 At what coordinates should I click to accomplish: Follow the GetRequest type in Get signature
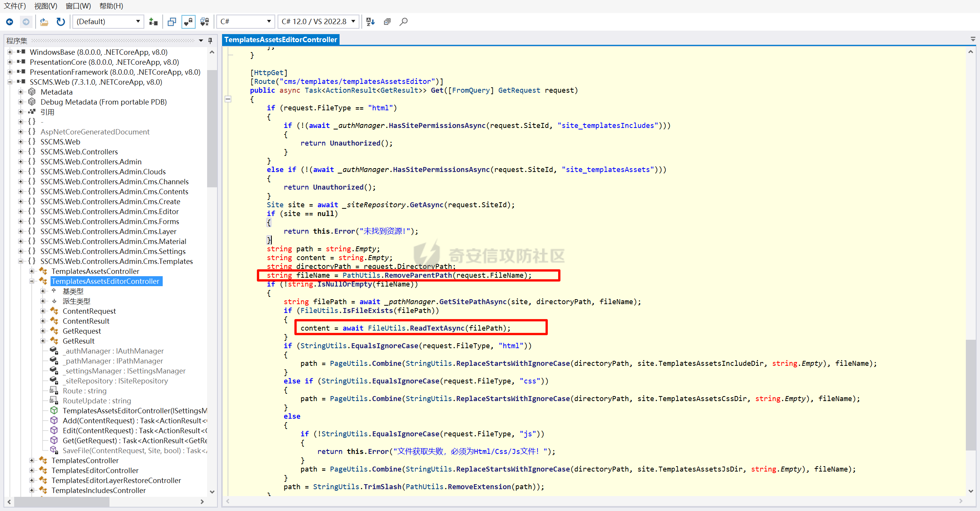coord(519,90)
